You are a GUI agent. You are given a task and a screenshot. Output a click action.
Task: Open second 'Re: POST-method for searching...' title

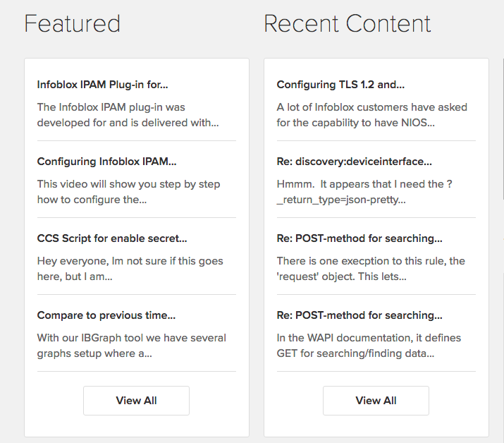point(359,315)
